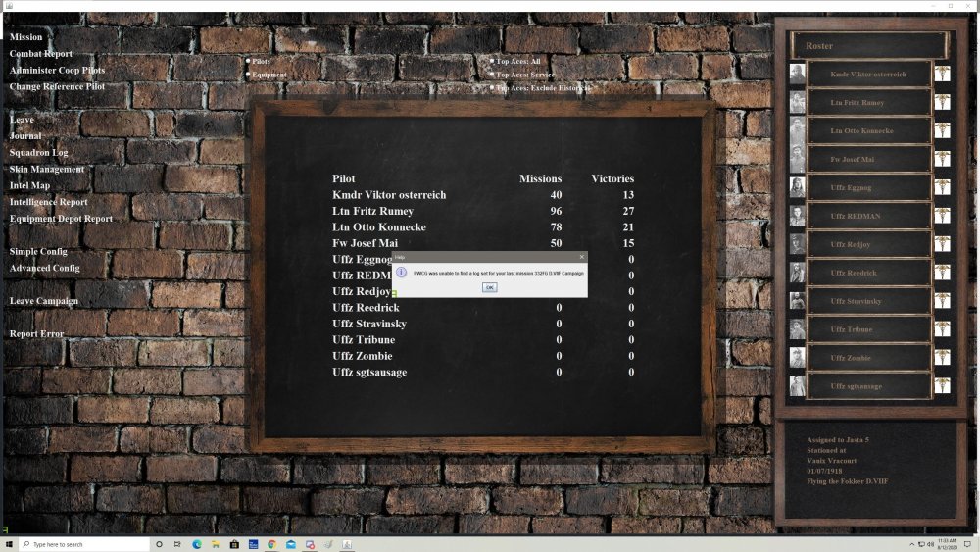
Task: Select Kmdr Viktor osterreich roster button
Action: (x=868, y=74)
